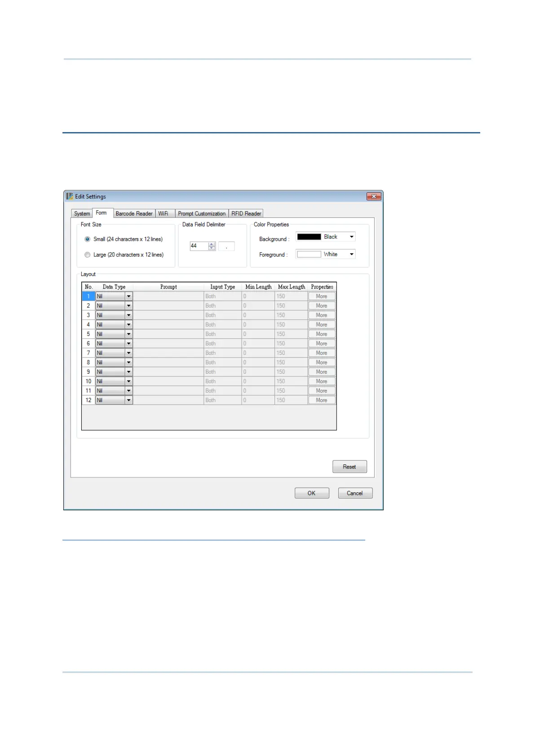
Task: Expand Data Type dropdown in row 3
Action: 128,315
